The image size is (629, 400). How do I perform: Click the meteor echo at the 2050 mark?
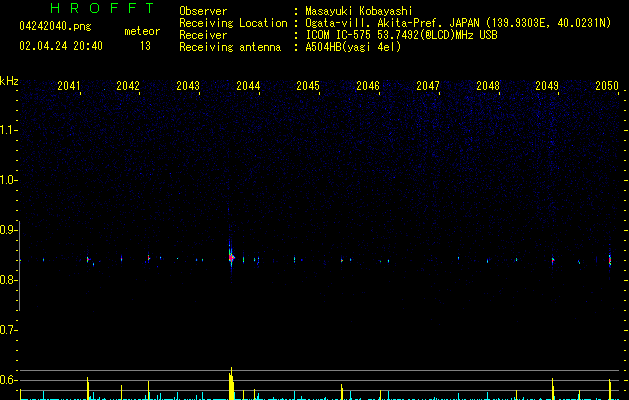610,261
